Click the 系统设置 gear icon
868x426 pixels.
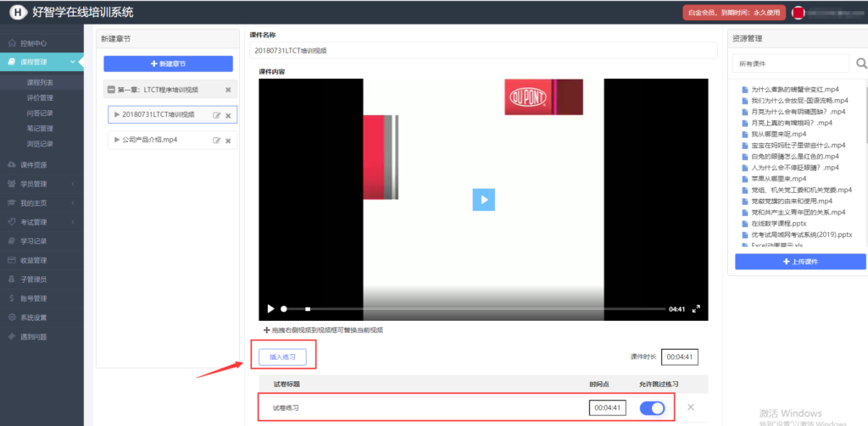pos(12,318)
